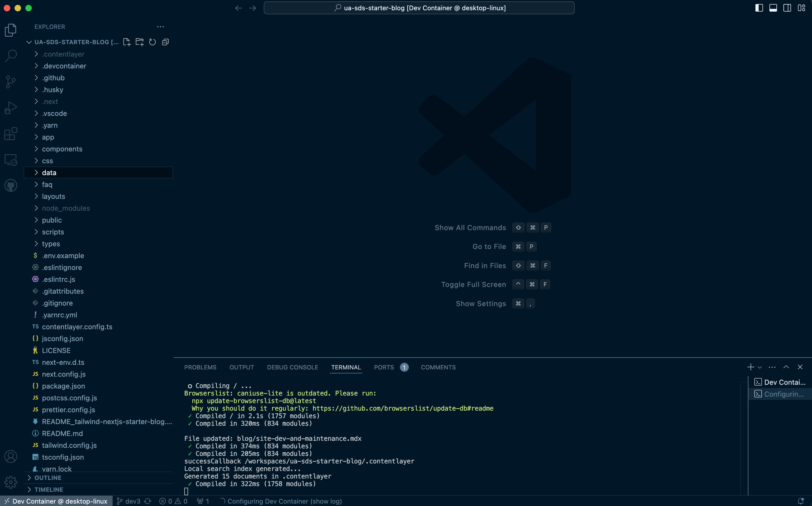Viewport: 812px width, 506px height.
Task: Open the LICENSE file
Action: click(98, 351)
